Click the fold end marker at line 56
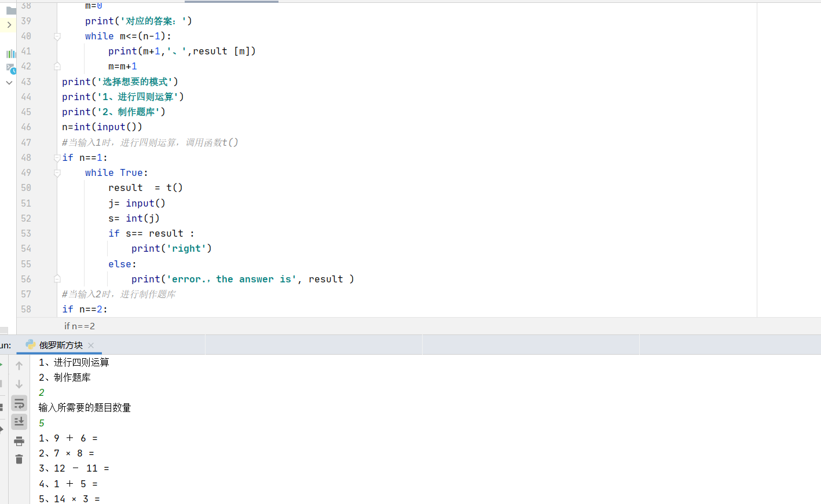This screenshot has width=821, height=504. point(57,279)
